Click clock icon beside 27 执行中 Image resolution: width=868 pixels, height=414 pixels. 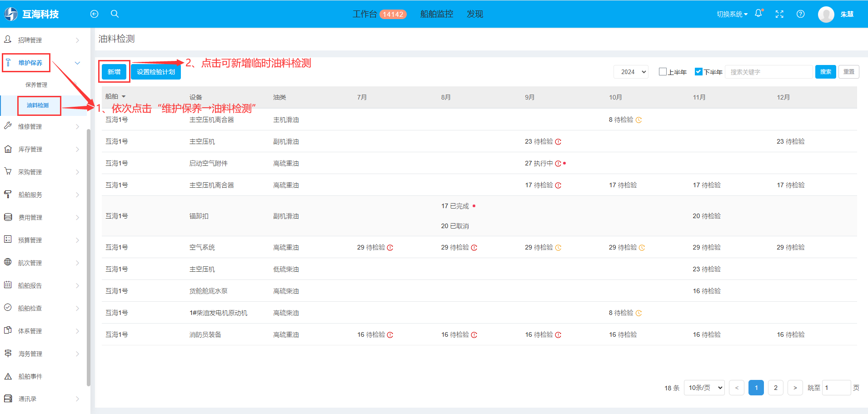coord(558,164)
